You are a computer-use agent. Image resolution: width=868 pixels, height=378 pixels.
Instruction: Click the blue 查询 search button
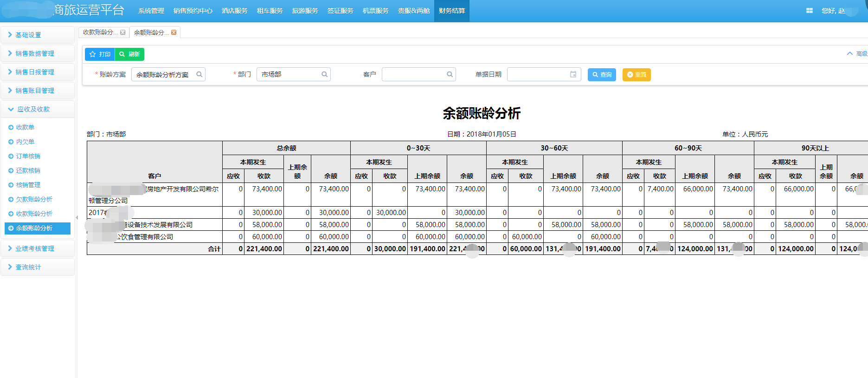602,75
